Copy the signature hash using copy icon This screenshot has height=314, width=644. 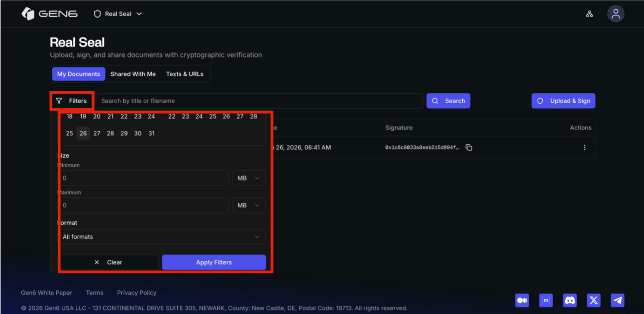coord(469,148)
